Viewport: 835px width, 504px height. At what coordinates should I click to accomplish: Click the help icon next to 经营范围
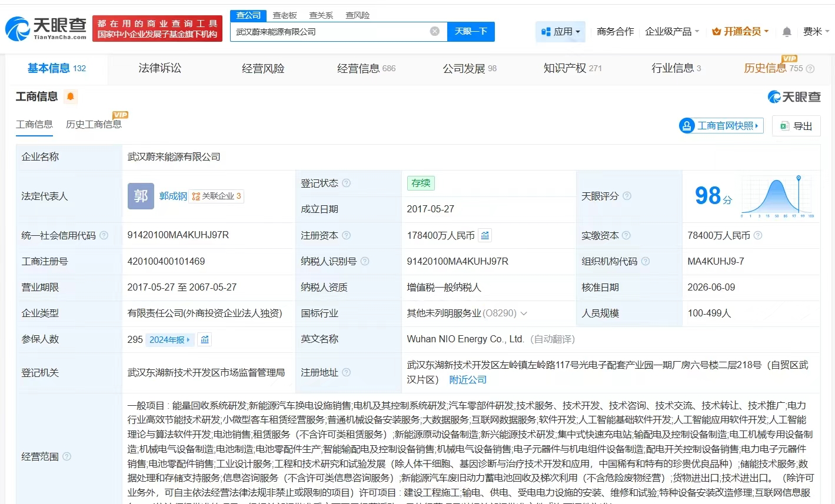click(x=67, y=456)
